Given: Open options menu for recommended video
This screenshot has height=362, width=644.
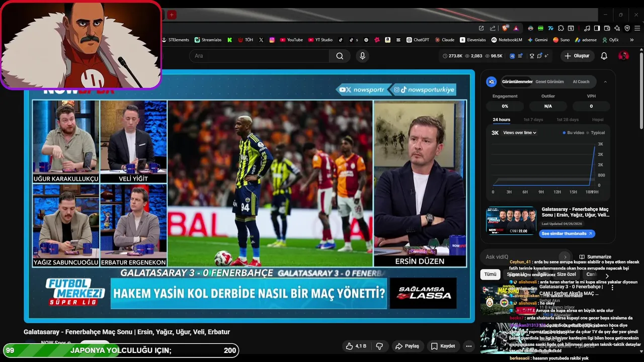Looking at the screenshot, I should pyautogui.click(x=612, y=288).
